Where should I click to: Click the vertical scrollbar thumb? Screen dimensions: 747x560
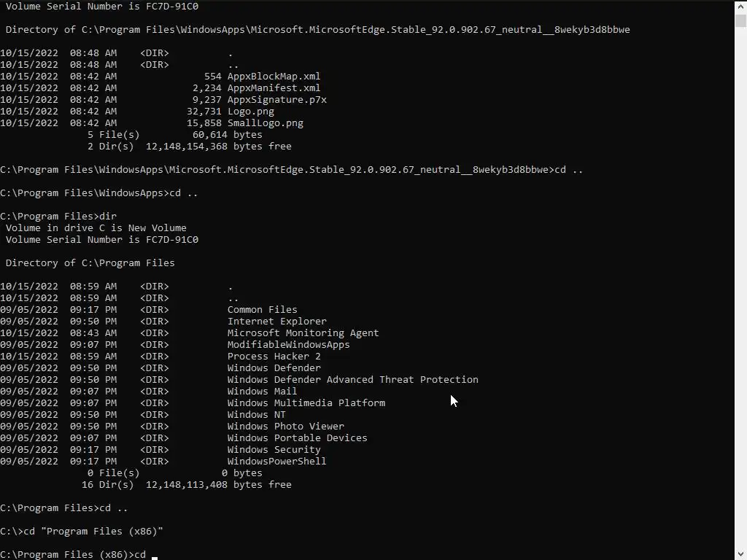740,20
